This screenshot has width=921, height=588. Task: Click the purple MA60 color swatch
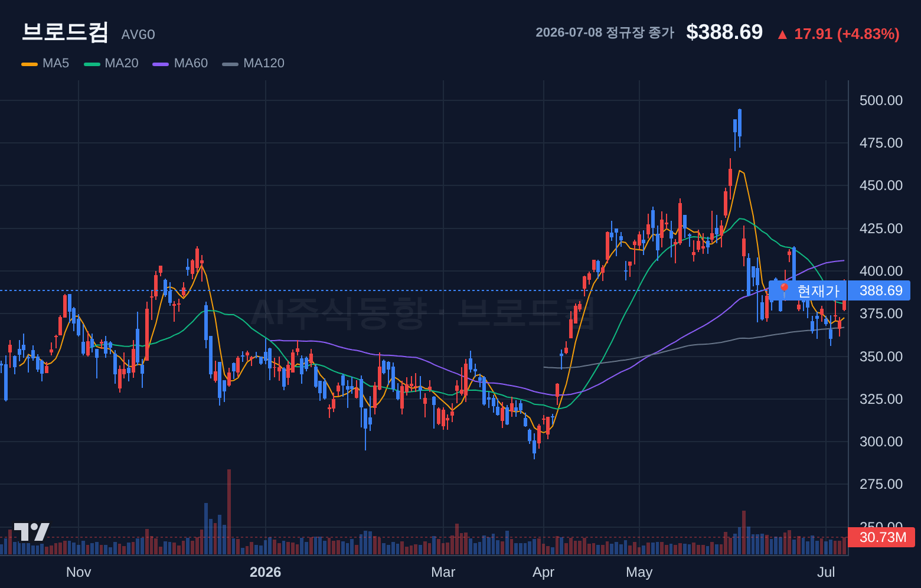coord(161,64)
